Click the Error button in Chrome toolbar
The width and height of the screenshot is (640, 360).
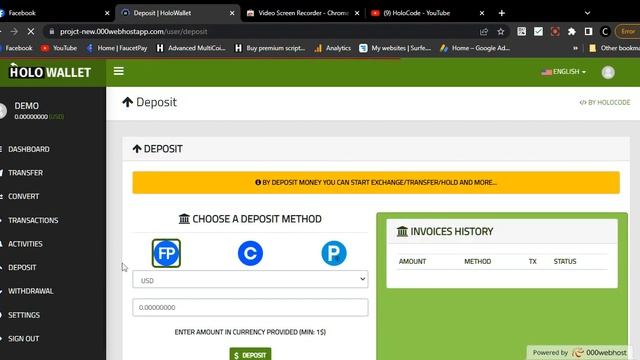click(627, 31)
